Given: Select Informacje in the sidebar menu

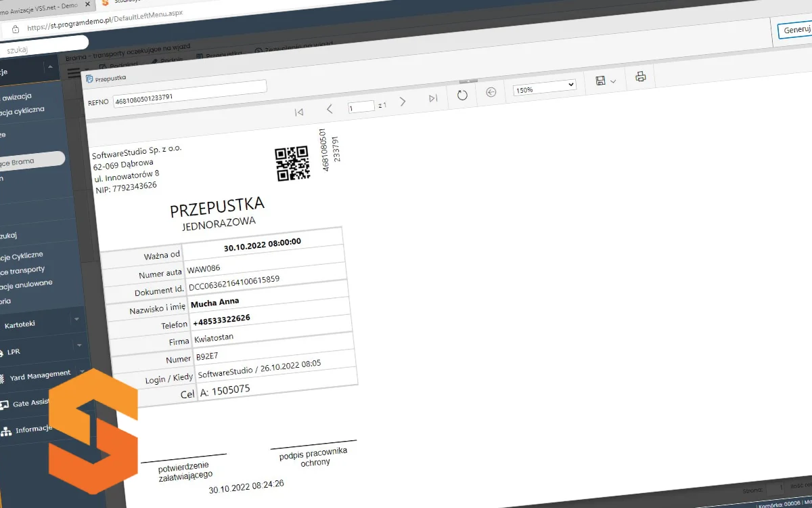Looking at the screenshot, I should 34,429.
